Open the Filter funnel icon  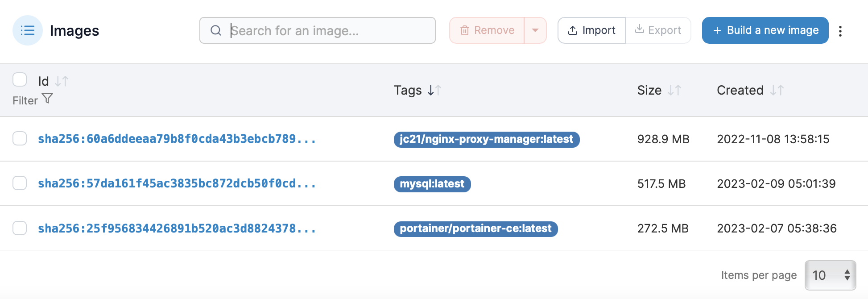pyautogui.click(x=47, y=98)
